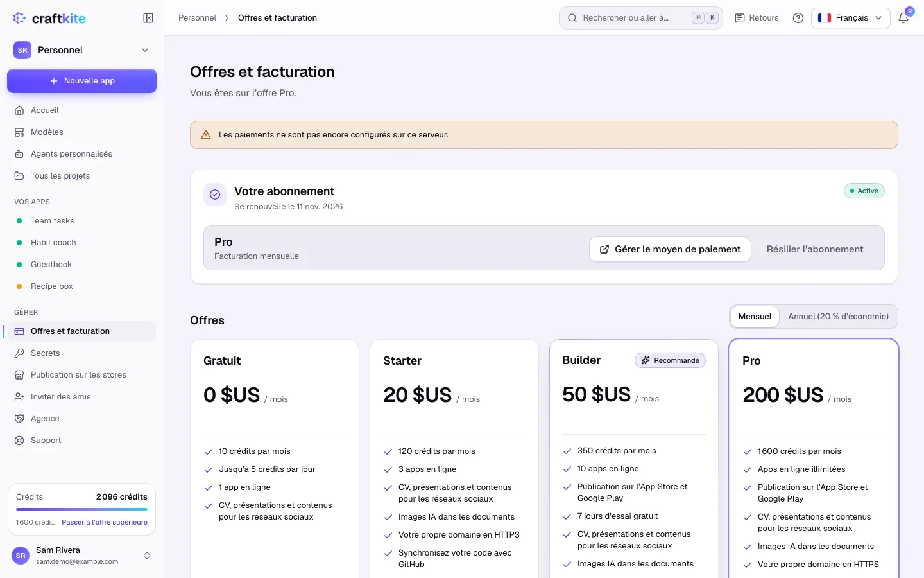This screenshot has height=578, width=924.
Task: Open the notifications bell
Action: (903, 18)
